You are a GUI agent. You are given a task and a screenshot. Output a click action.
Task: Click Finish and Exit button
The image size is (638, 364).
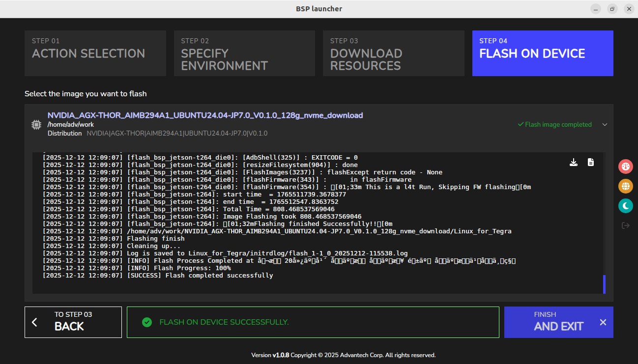click(x=558, y=322)
